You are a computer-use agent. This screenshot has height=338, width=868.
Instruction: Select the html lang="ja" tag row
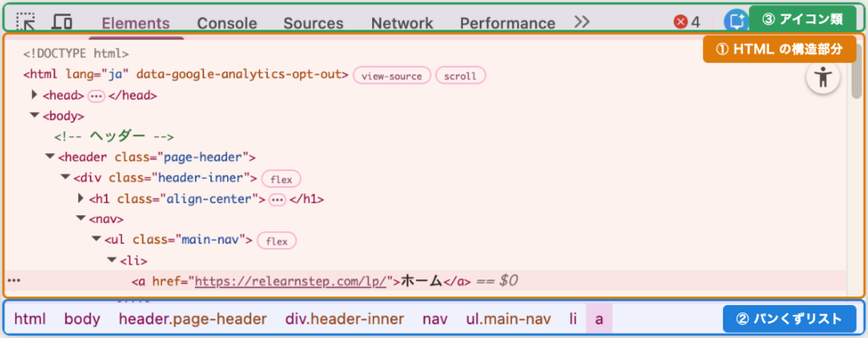(186, 75)
